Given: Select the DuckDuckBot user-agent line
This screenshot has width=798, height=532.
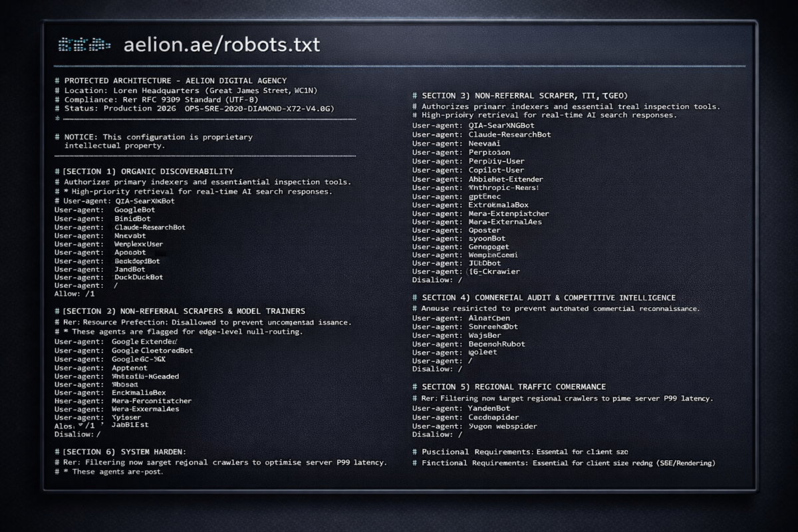Looking at the screenshot, I should pyautogui.click(x=108, y=277).
